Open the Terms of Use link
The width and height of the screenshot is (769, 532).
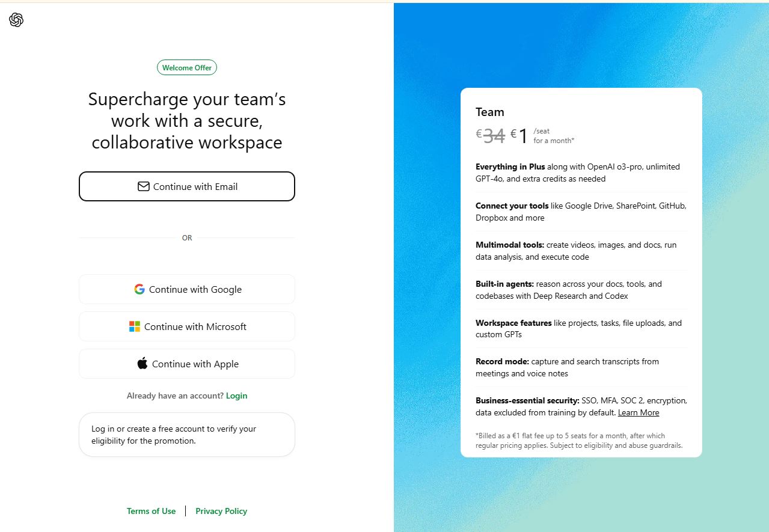pyautogui.click(x=152, y=511)
